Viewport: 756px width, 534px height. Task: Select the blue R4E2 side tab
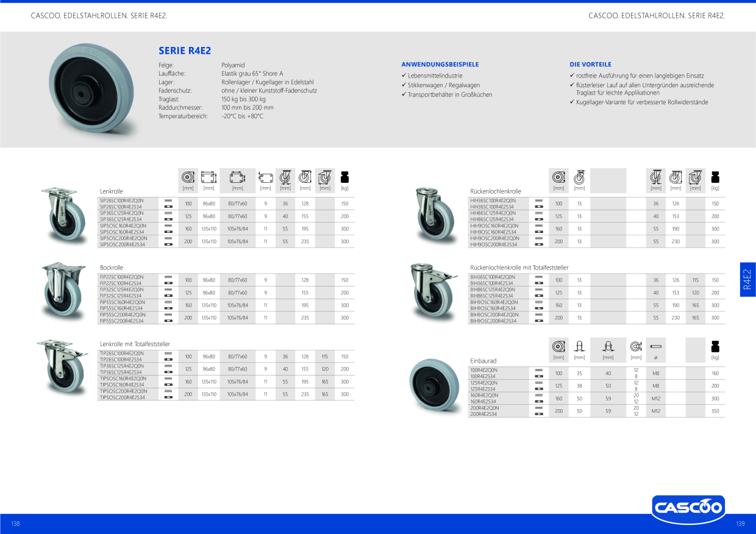[747, 280]
